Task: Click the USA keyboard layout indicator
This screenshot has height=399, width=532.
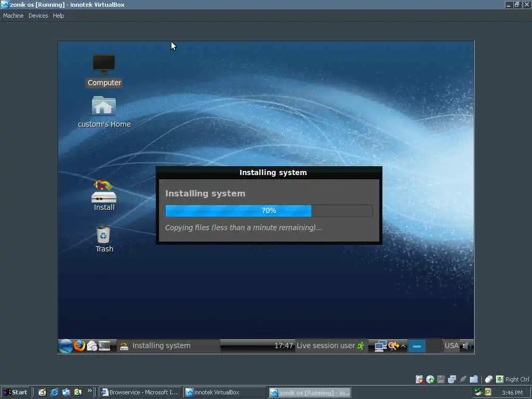Action: click(451, 345)
